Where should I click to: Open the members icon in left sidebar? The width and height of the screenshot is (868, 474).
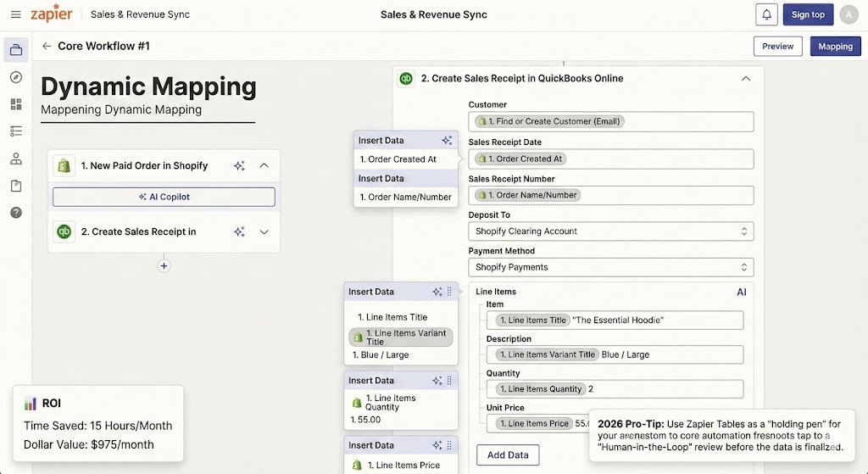coord(16,159)
